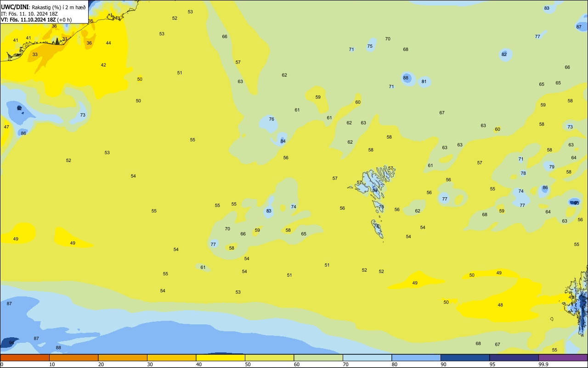Select the map value 42
The height and width of the screenshot is (368, 588).
[x=103, y=65]
